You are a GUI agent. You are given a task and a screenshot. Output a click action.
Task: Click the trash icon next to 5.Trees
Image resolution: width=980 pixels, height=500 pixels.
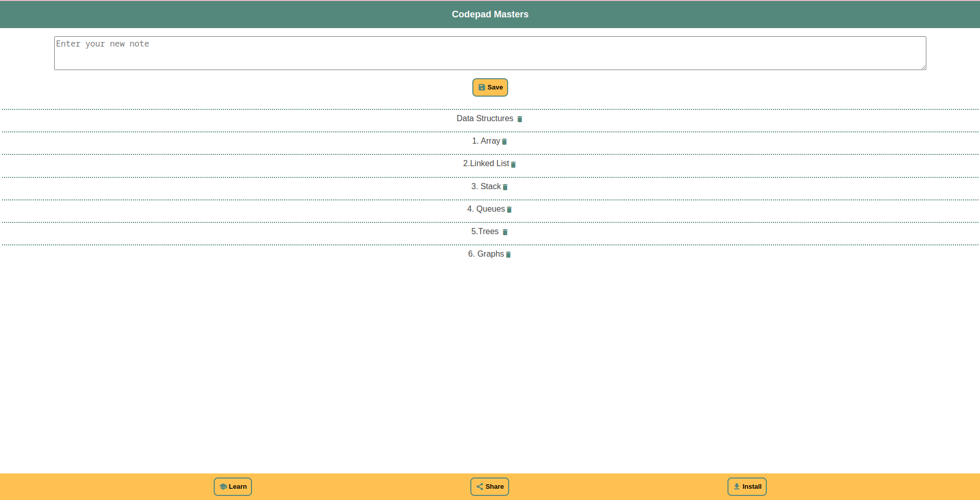pos(505,232)
